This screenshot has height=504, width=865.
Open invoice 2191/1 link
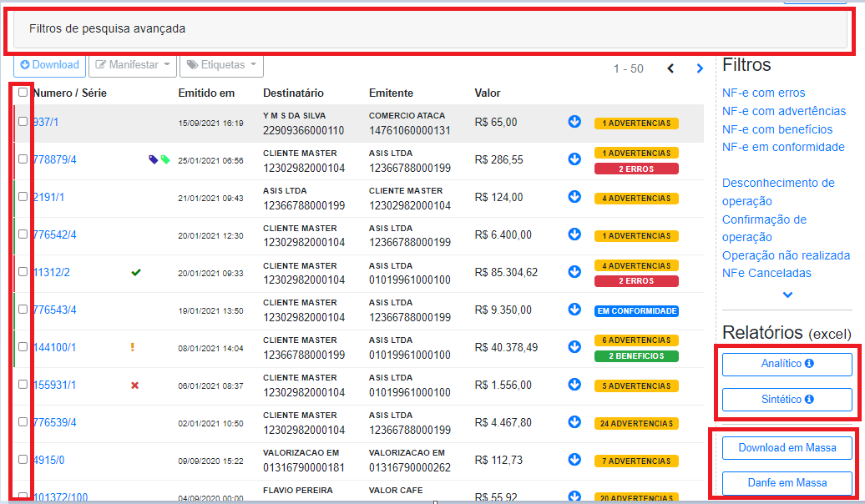[x=48, y=197]
